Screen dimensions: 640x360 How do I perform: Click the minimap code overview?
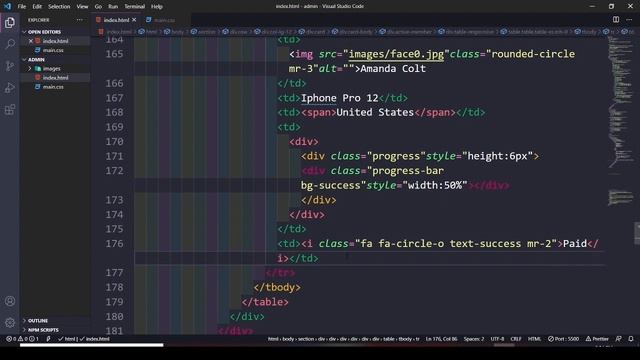pos(620,122)
